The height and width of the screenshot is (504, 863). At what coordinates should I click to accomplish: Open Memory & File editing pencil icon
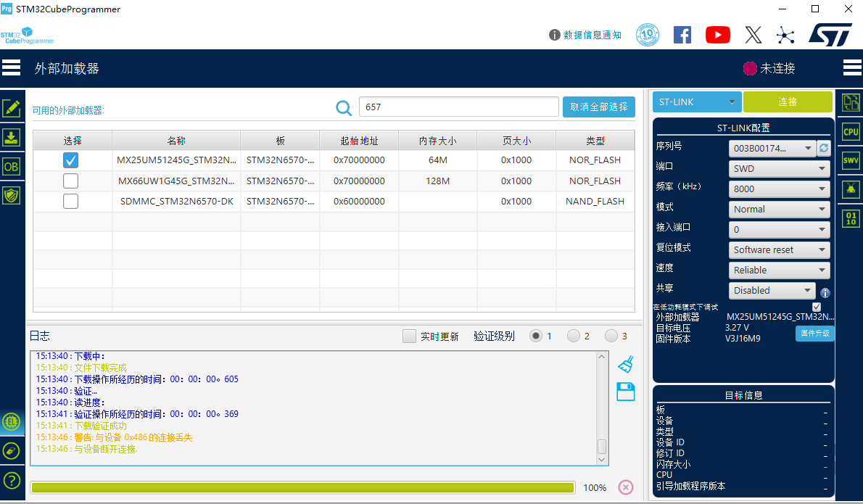click(12, 108)
